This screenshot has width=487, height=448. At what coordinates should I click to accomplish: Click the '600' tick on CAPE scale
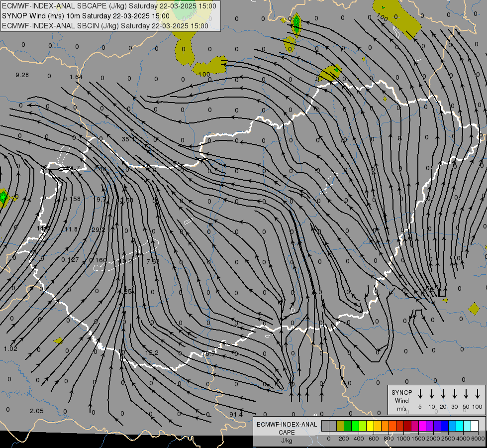(x=374, y=439)
